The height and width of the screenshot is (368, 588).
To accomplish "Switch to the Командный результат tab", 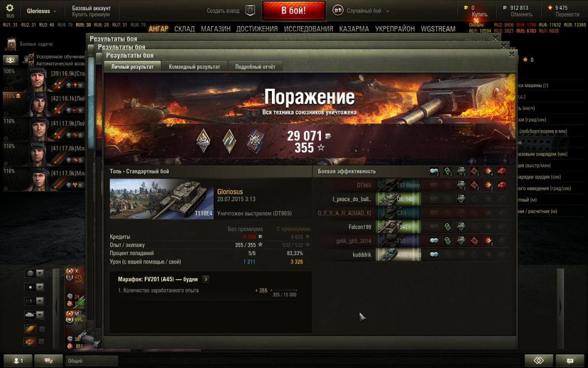I will click(x=195, y=67).
